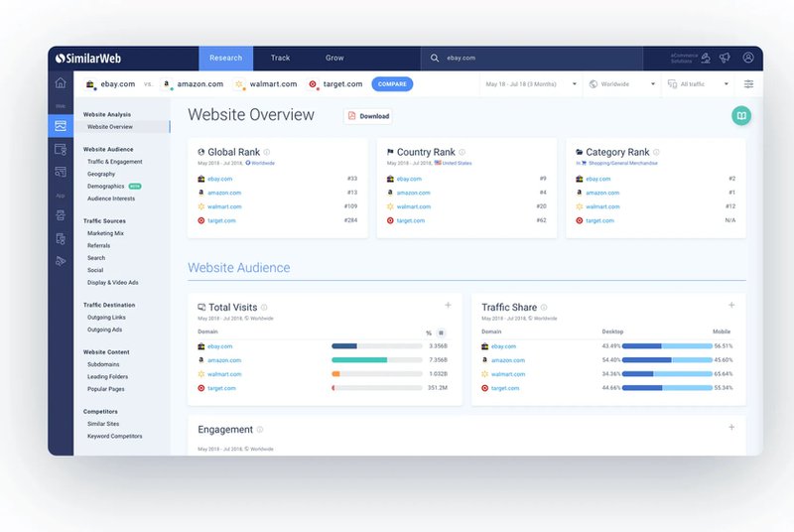Toggle Total Visits to percent view
This screenshot has height=532, width=794.
tap(429, 332)
